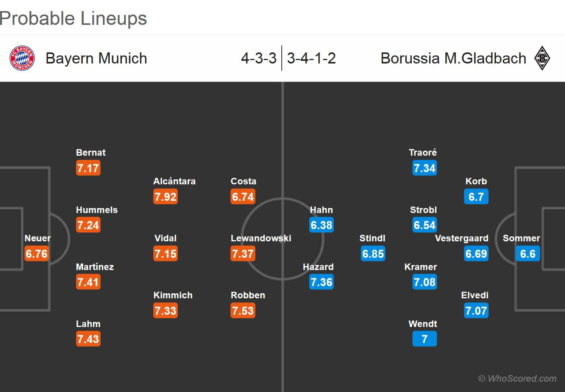Open the Bayern Munich team name link
The height and width of the screenshot is (392, 565).
click(96, 58)
